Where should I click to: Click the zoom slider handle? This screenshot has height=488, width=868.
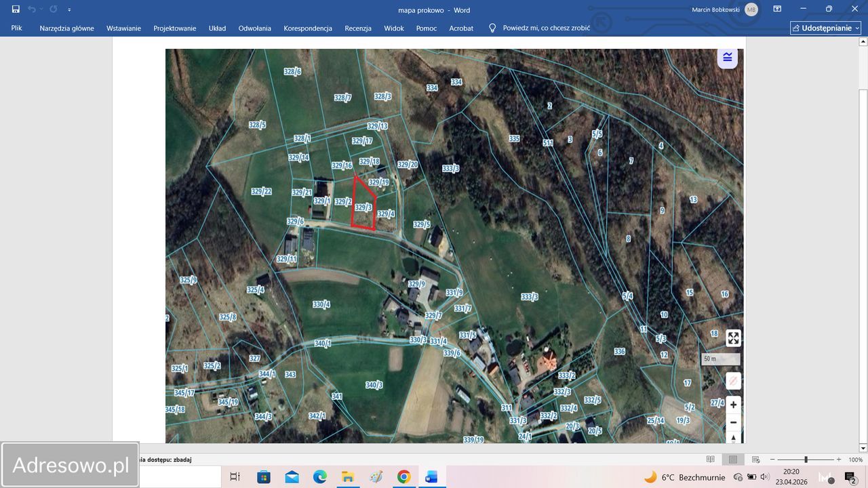(x=806, y=460)
